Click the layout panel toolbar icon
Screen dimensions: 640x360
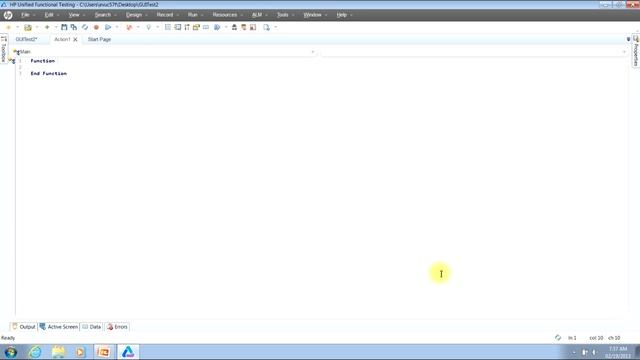[x=253, y=27]
